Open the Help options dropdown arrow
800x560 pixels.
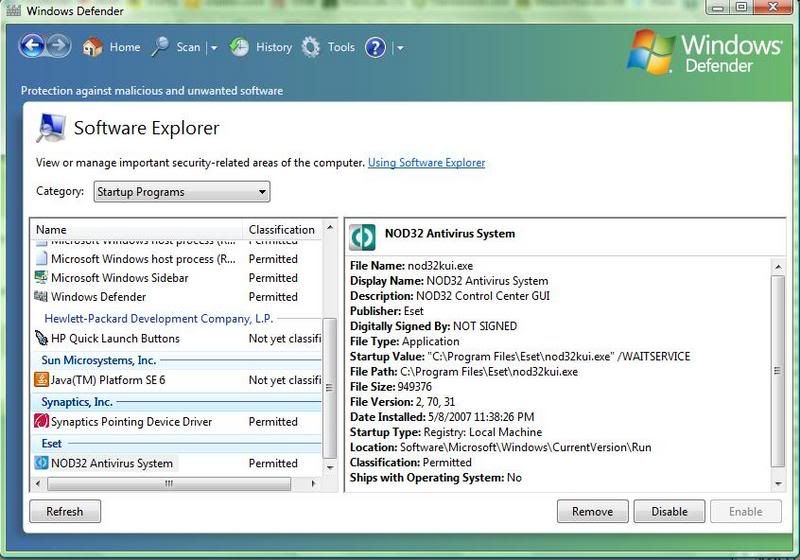(x=401, y=48)
